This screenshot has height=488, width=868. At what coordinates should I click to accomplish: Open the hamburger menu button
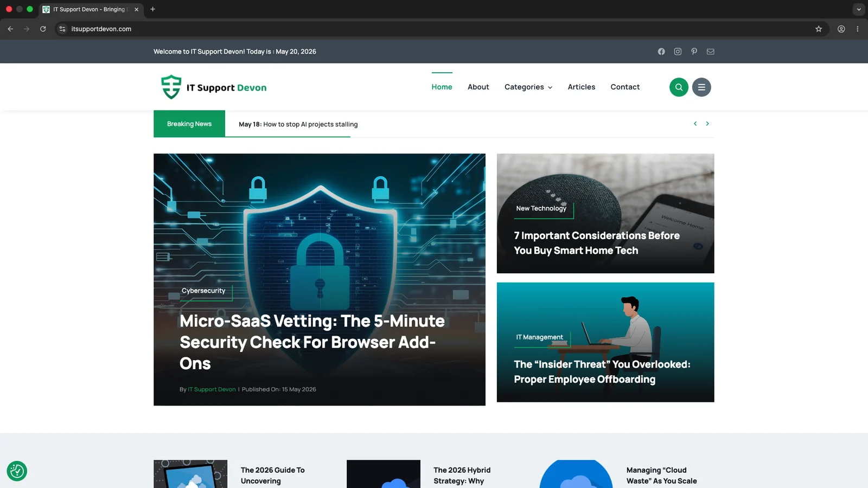pos(701,87)
